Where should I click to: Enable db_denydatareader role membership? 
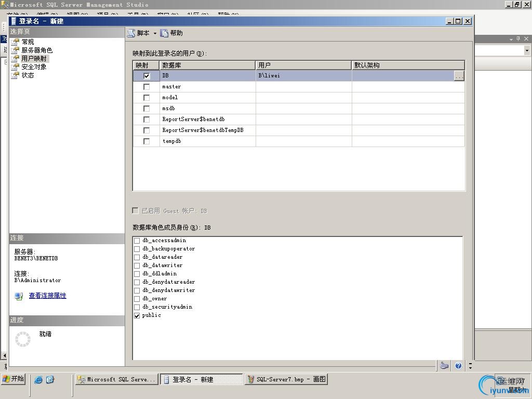pyautogui.click(x=137, y=282)
